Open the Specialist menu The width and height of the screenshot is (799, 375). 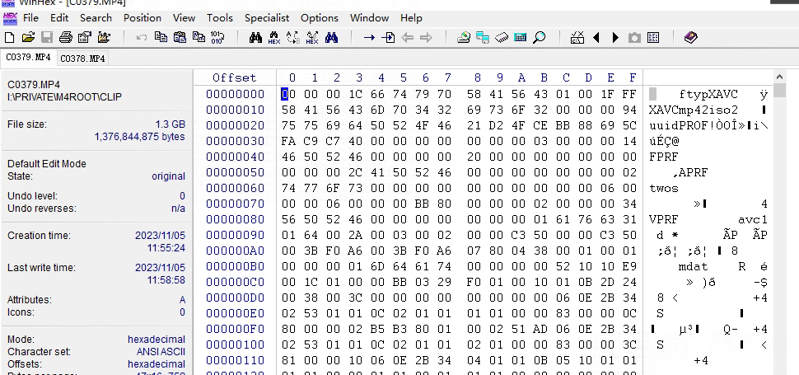[267, 18]
